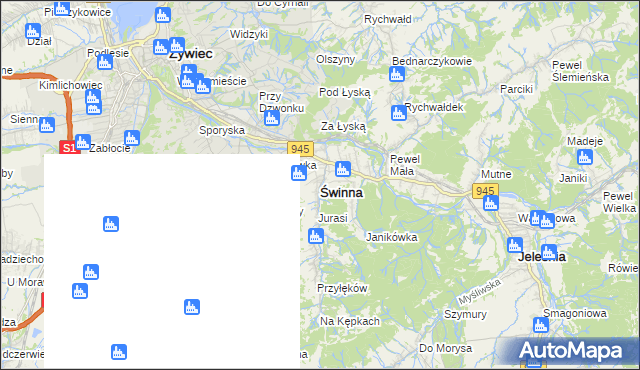Click the factory marker below Madeje
The image size is (640, 370).
(585, 157)
